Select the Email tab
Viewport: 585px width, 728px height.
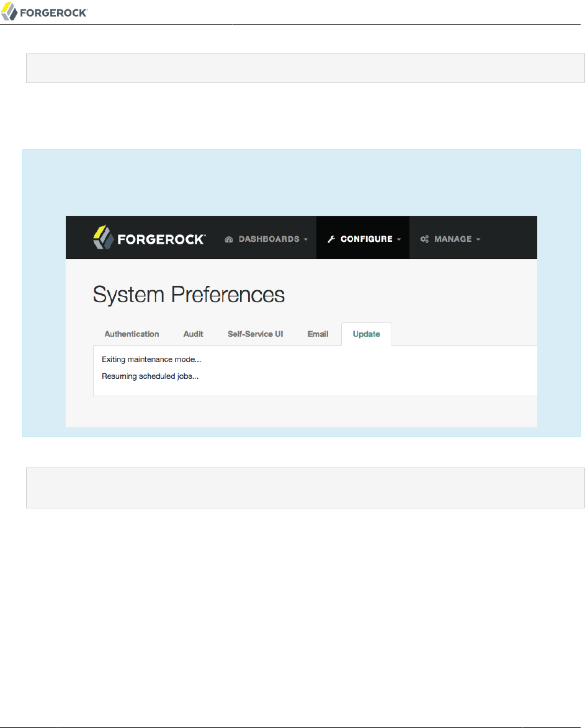[x=318, y=334]
